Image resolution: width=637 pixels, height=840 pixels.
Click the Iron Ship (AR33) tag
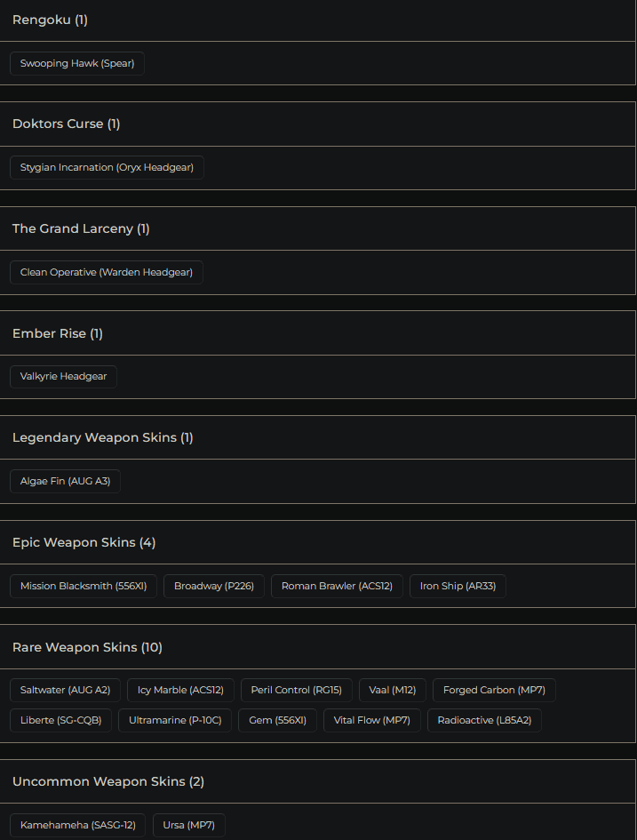coord(458,586)
